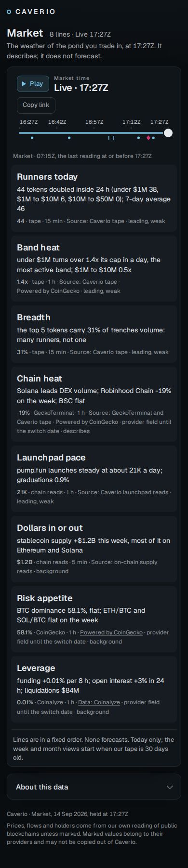The width and height of the screenshot is (188, 868).
Task: Open Powered by CoinGecko link in Risk appetite
Action: (x=111, y=632)
